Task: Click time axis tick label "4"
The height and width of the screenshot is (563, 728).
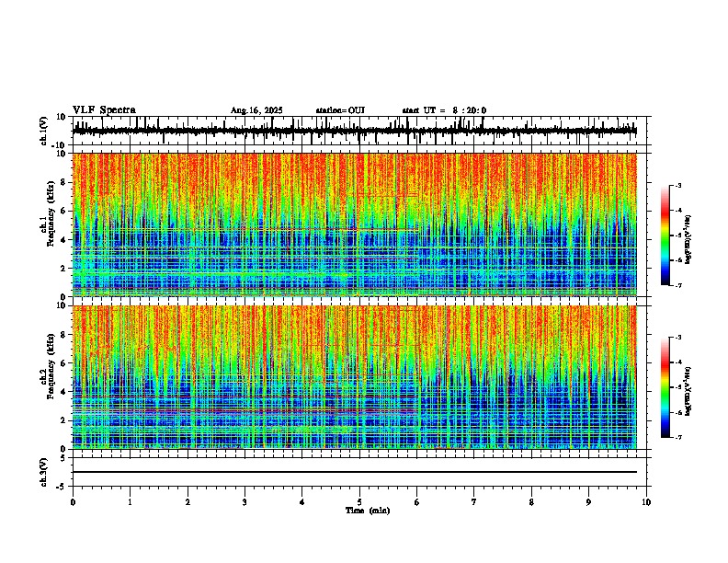Action: pyautogui.click(x=302, y=502)
